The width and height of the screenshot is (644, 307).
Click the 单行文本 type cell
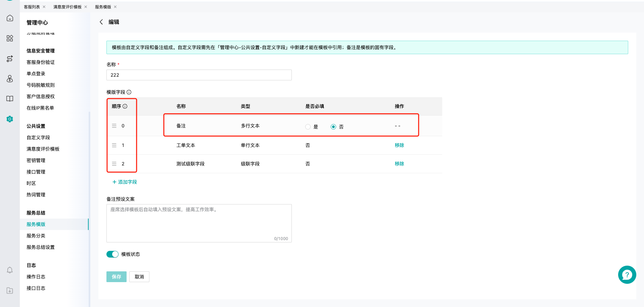[250, 145]
